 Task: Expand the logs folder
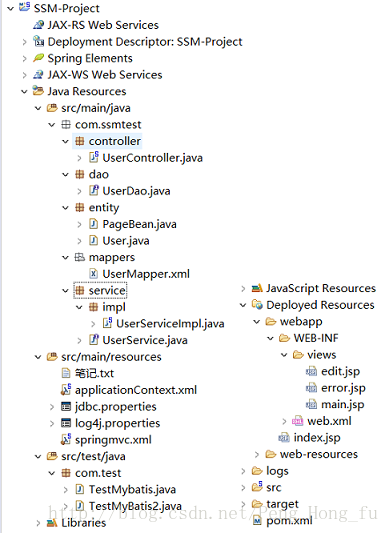(243, 471)
